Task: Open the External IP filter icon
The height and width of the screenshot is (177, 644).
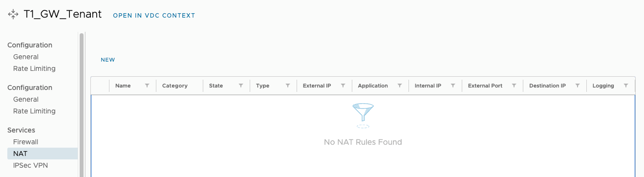Action: coord(343,86)
